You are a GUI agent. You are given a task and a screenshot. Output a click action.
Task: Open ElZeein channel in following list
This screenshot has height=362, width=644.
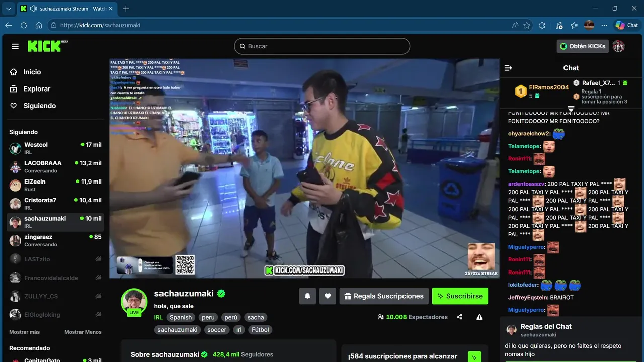click(55, 185)
